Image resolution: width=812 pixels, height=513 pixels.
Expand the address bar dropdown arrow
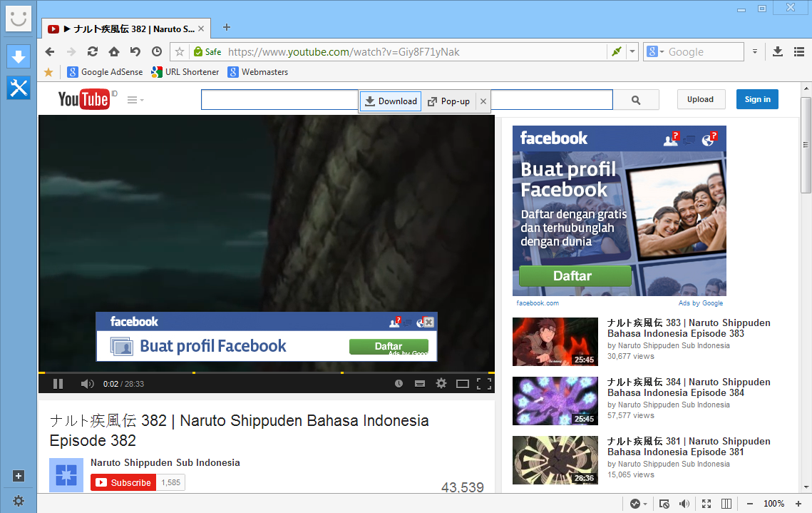coord(632,52)
